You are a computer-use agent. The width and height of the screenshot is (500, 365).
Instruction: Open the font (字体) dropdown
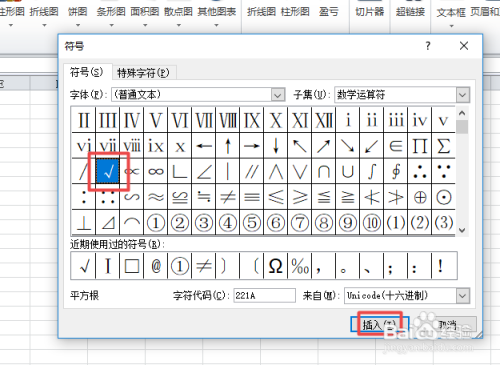tap(277, 95)
